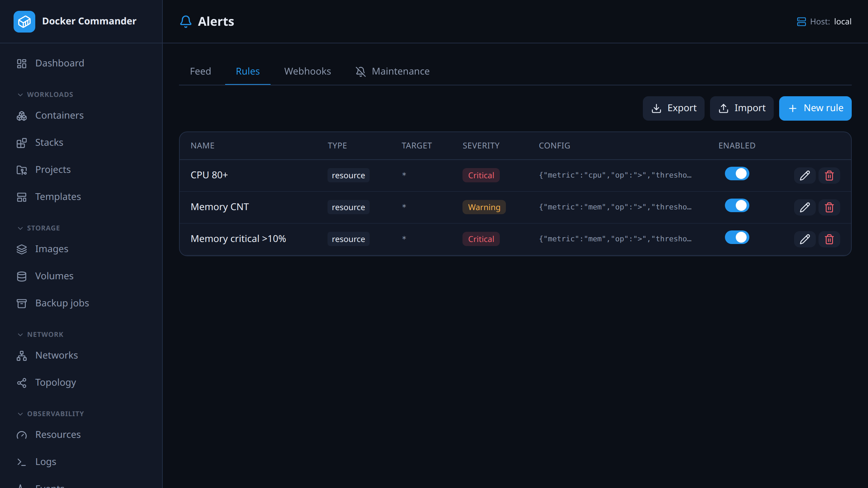Screen dimensions: 868x488
Task: Open the Projects section
Action: pyautogui.click(x=81, y=170)
